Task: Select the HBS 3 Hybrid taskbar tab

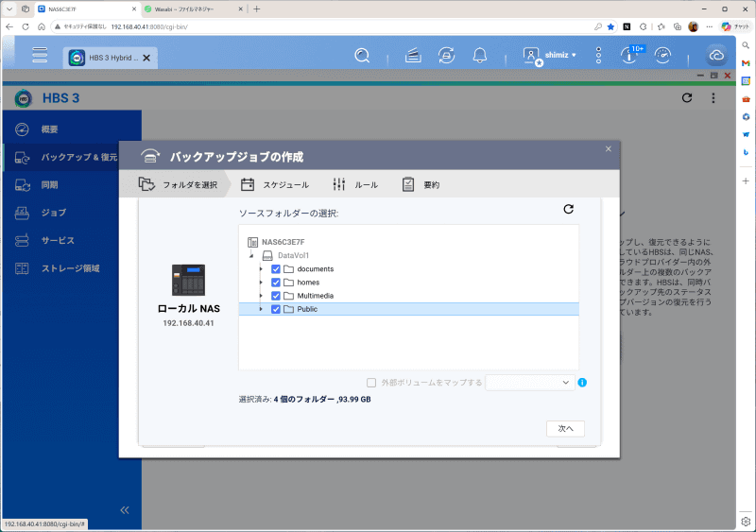Action: pos(110,58)
